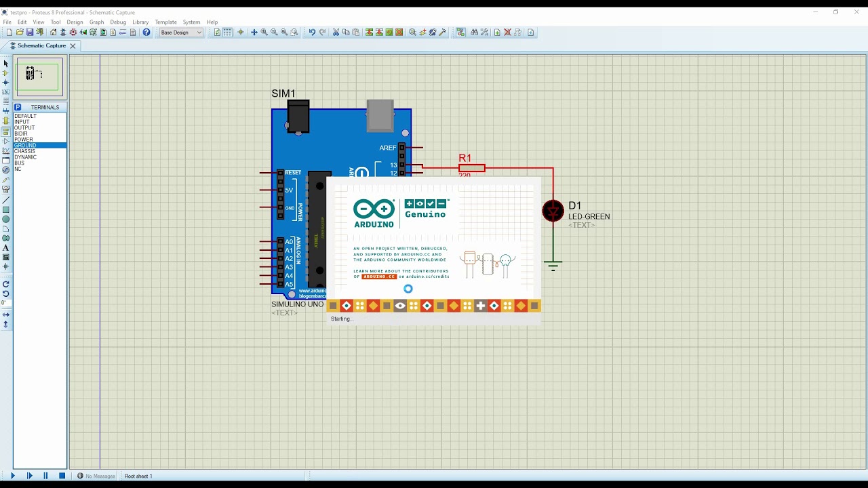Open the Edit menu
This screenshot has width=868, height=488.
tap(22, 22)
